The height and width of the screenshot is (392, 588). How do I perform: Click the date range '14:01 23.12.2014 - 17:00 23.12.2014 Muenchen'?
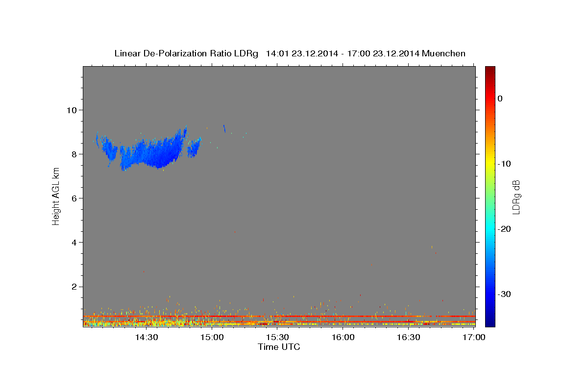[366, 53]
